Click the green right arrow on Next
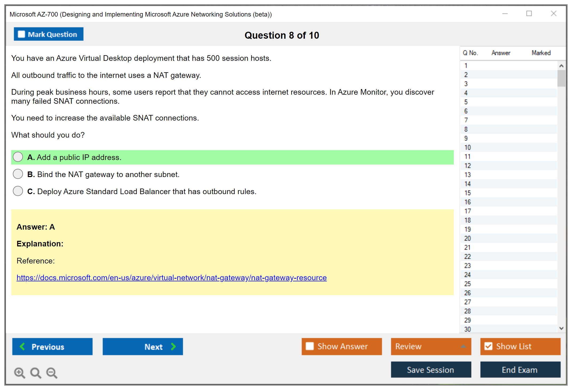 [x=173, y=346]
